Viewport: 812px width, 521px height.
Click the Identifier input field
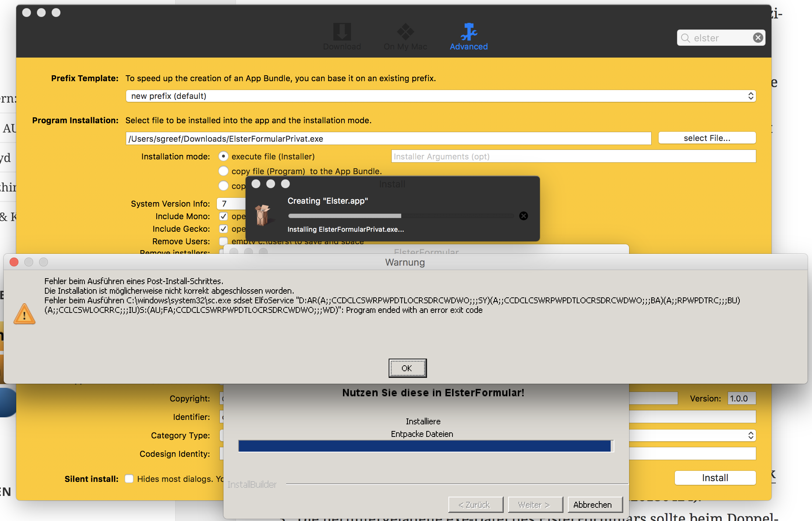tap(692, 417)
